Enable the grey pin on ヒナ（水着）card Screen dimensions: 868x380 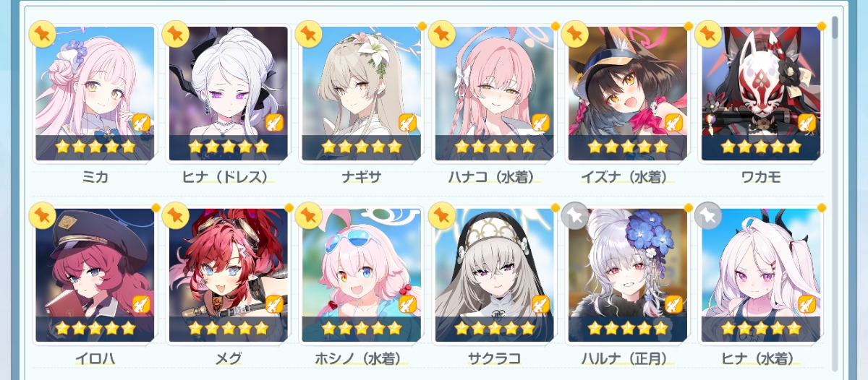click(707, 215)
